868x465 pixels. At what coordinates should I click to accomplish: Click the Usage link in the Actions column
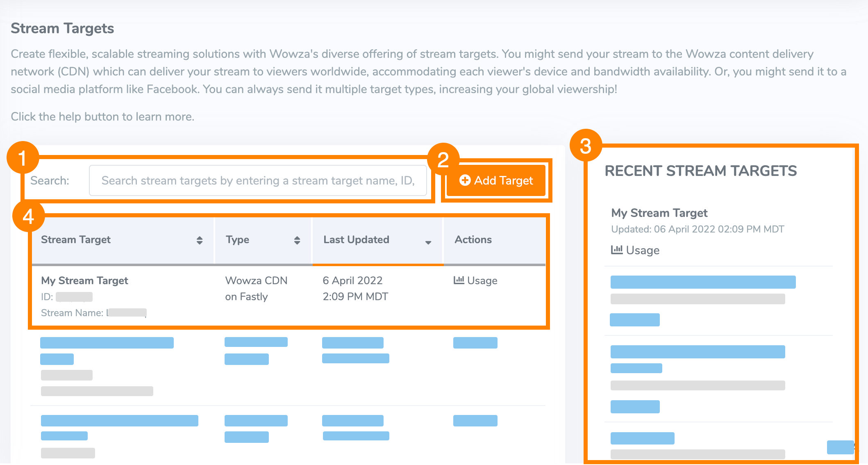coord(482,280)
